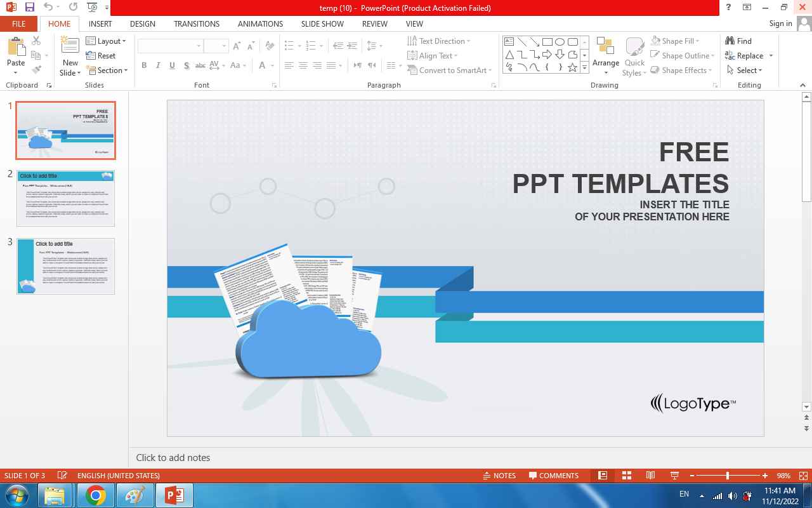
Task: Select slide 2 thumbnail
Action: coord(65,197)
